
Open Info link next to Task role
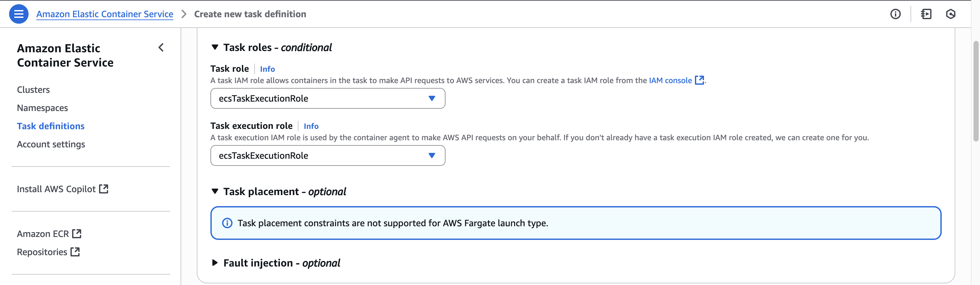267,69
